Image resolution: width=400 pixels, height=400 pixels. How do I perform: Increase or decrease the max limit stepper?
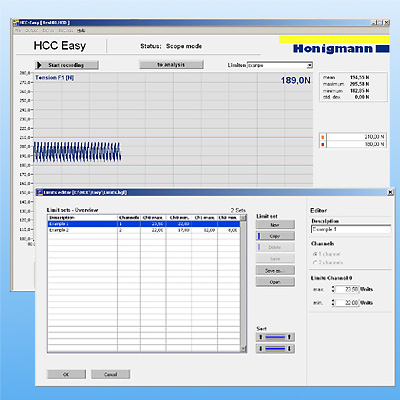(x=333, y=289)
